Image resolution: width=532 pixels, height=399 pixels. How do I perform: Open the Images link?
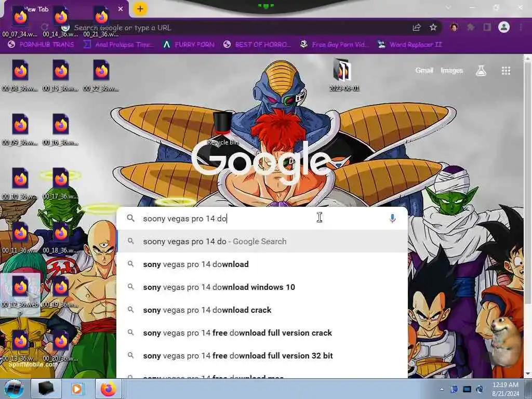[451, 70]
